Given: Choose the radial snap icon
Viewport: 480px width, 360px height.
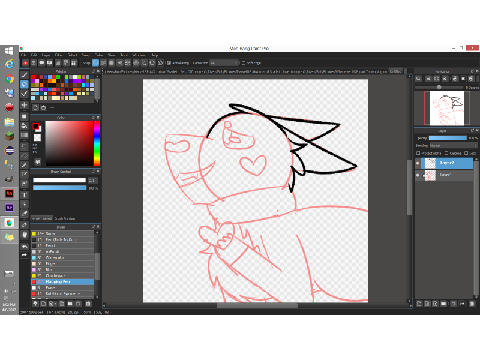Looking at the screenshot, I should 128,63.
